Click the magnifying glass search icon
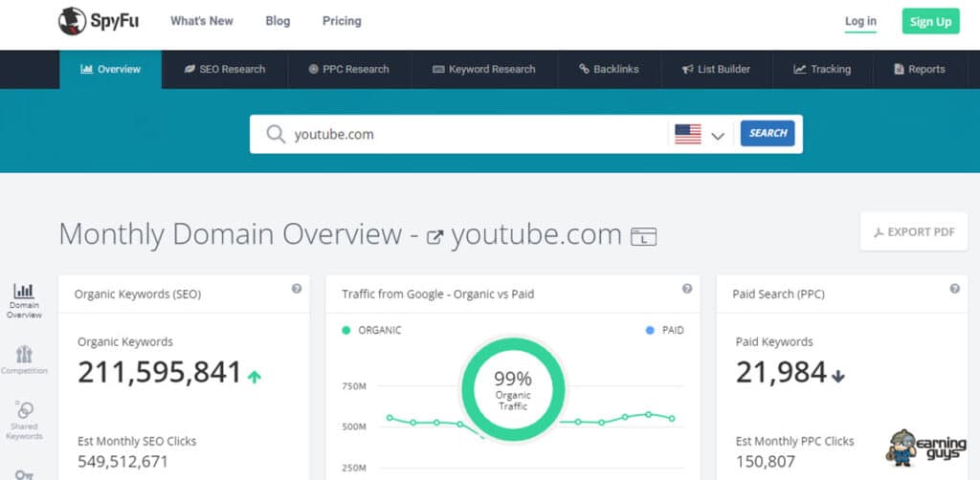The height and width of the screenshot is (480, 980). (276, 134)
